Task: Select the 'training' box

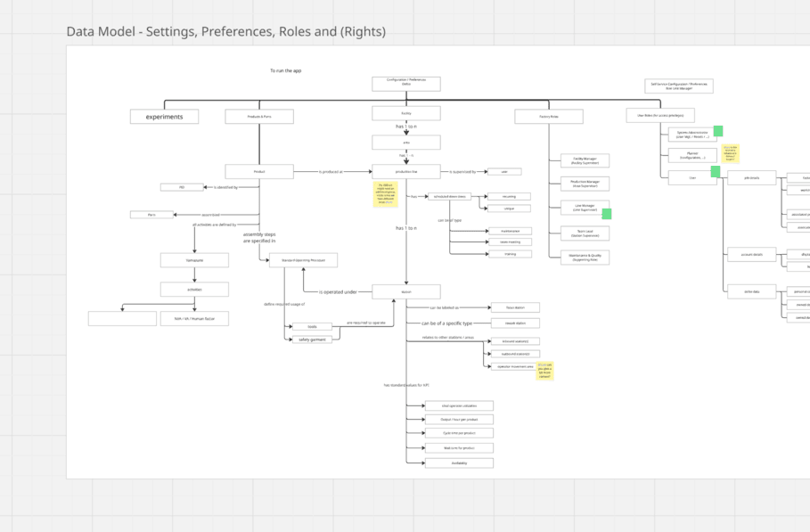Action: point(510,254)
